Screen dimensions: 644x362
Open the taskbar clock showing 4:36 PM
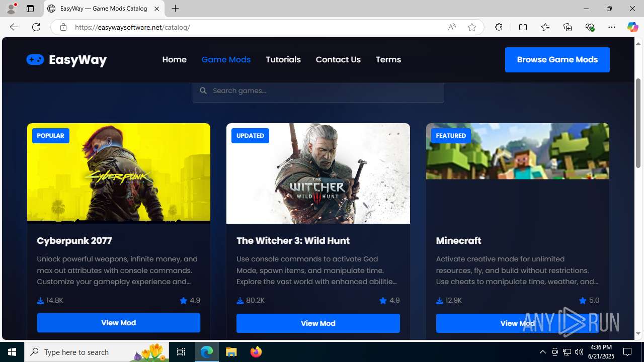[602, 352]
